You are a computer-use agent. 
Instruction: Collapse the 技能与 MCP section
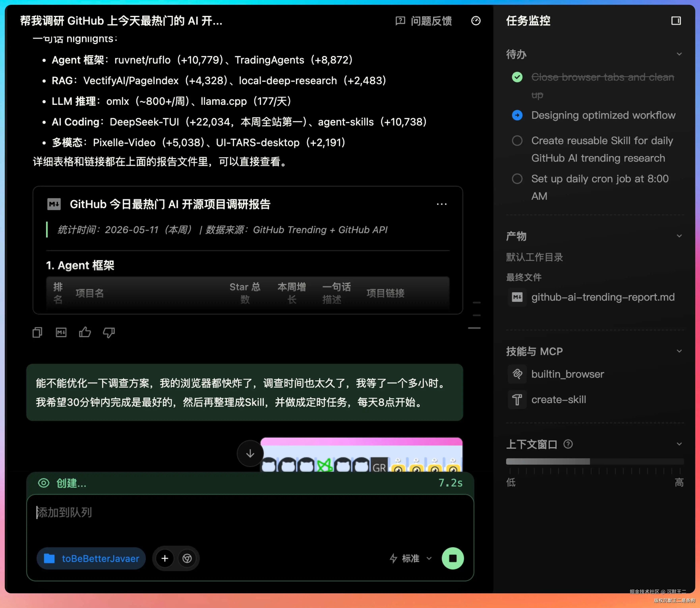coord(679,351)
